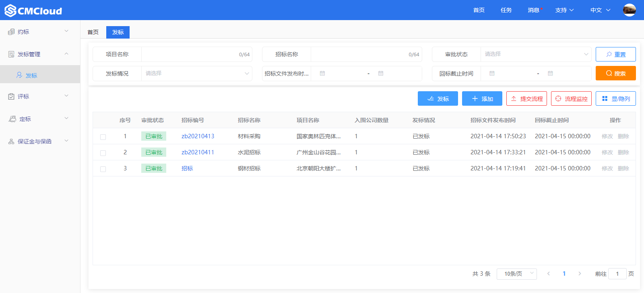Click start date calendar icon for 回标截止时间
This screenshot has width=644, height=293.
pyautogui.click(x=492, y=74)
